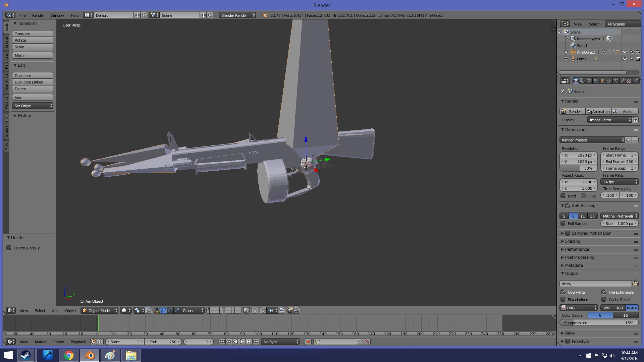Expand the Lamp tree item
The image size is (644, 362).
tap(566, 59)
